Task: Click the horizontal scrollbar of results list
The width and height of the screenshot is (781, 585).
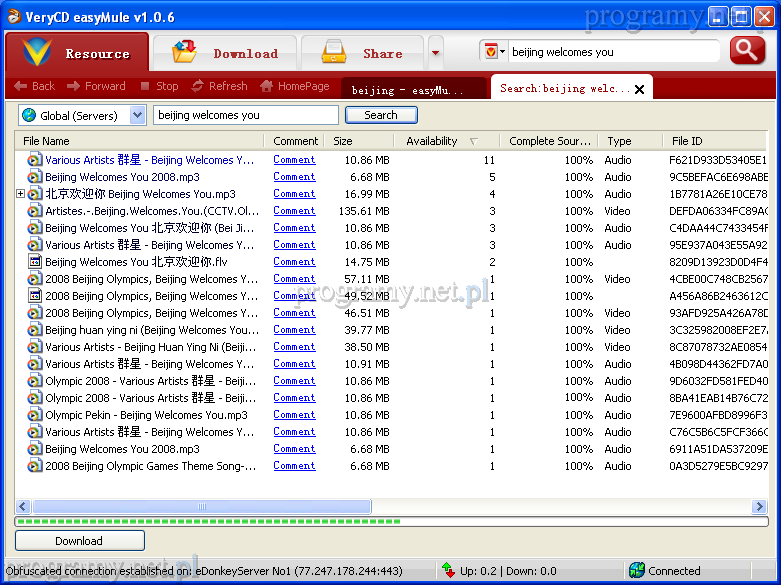Action: click(200, 507)
